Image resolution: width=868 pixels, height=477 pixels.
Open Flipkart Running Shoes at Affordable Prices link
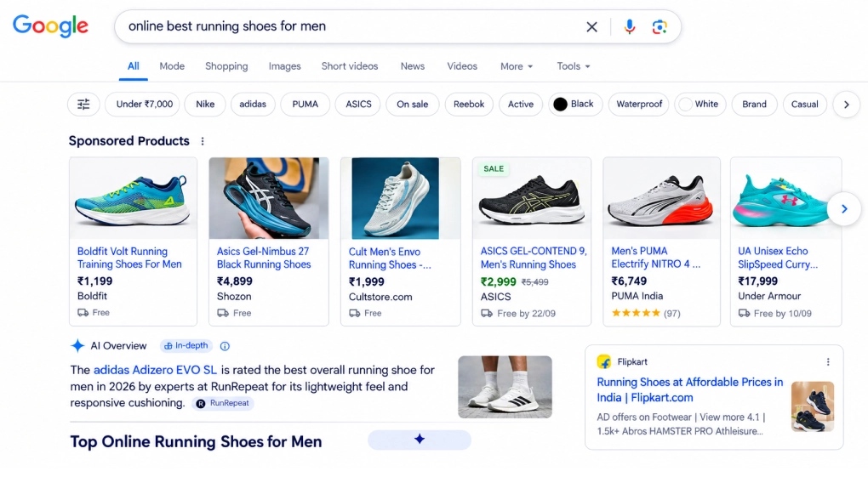click(690, 389)
